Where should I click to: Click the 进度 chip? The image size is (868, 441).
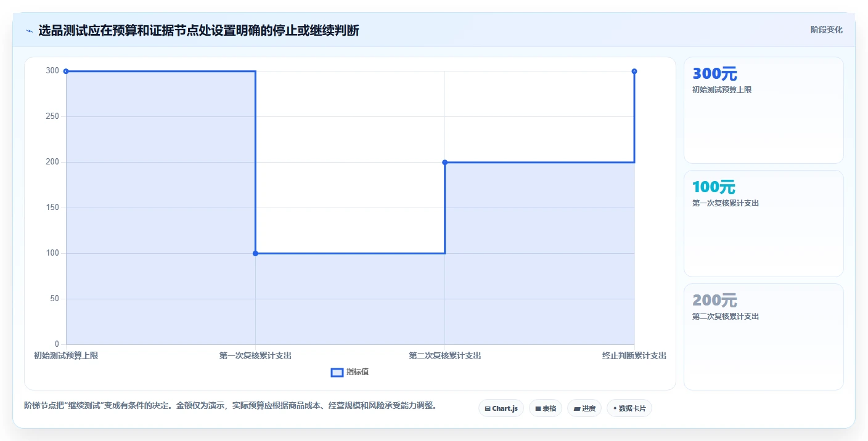pos(584,408)
